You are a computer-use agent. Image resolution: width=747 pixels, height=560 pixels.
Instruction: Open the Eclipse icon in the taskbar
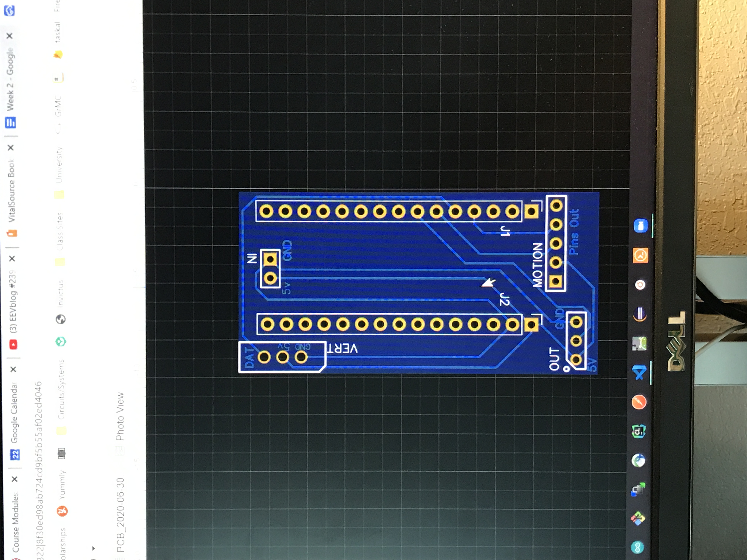pyautogui.click(x=639, y=315)
